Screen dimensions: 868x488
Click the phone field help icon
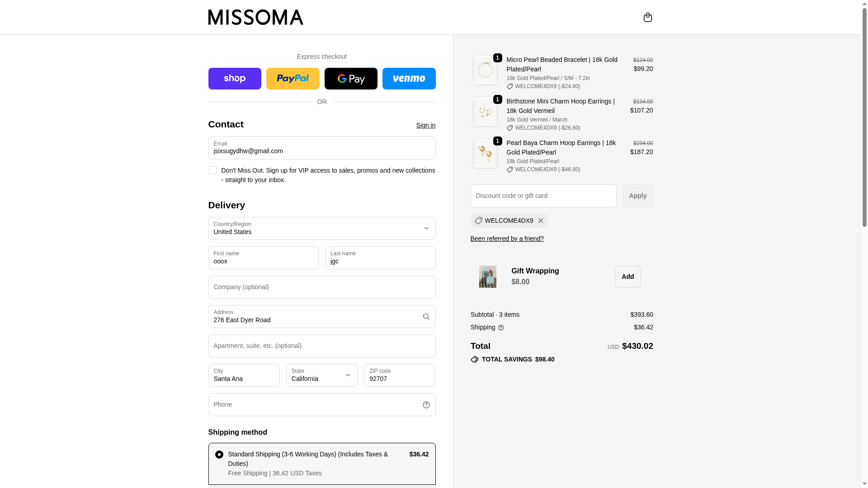[x=426, y=405]
